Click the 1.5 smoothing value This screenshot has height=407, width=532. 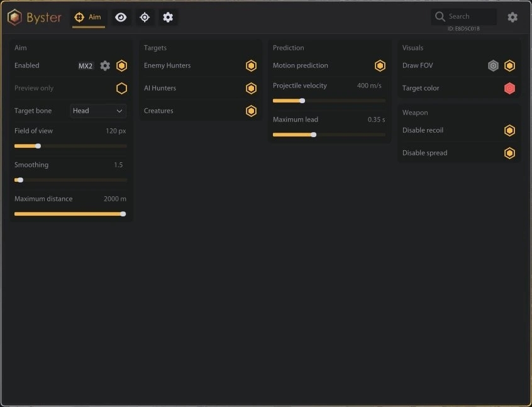coord(118,165)
